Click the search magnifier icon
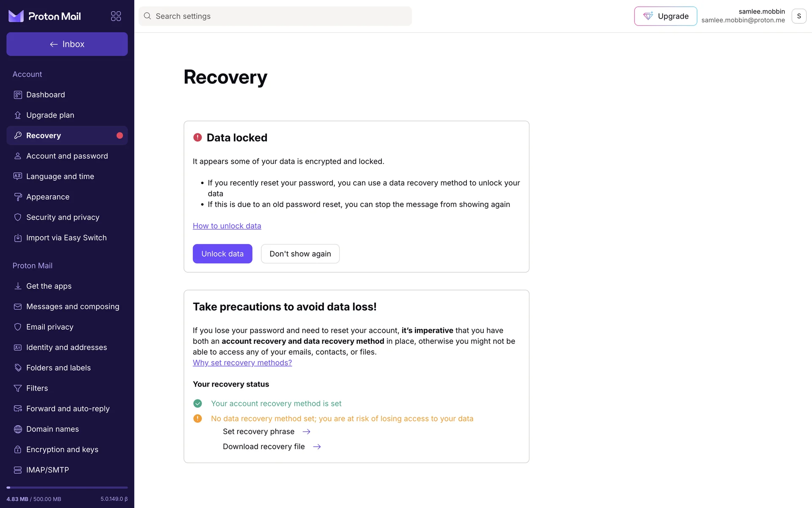This screenshot has width=812, height=508. pyautogui.click(x=147, y=16)
